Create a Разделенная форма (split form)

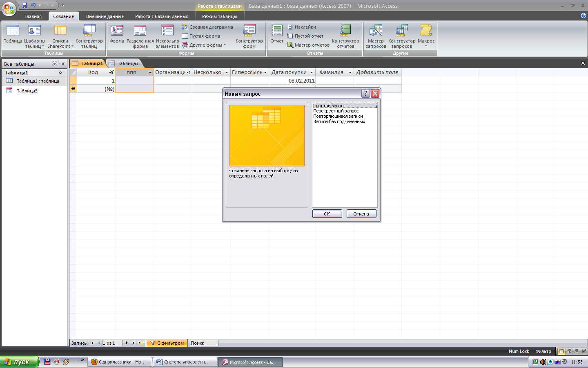tap(140, 36)
